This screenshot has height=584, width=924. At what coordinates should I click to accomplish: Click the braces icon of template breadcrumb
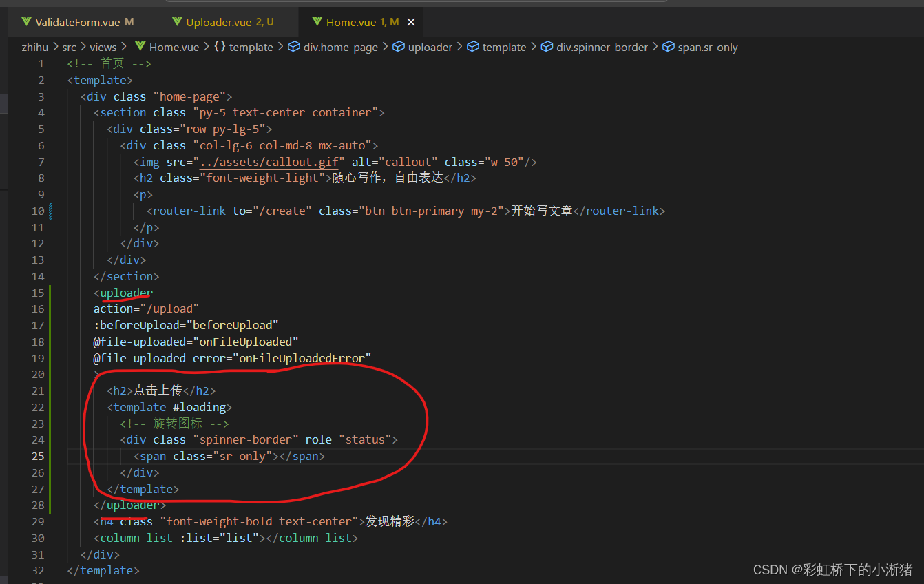pyautogui.click(x=220, y=48)
